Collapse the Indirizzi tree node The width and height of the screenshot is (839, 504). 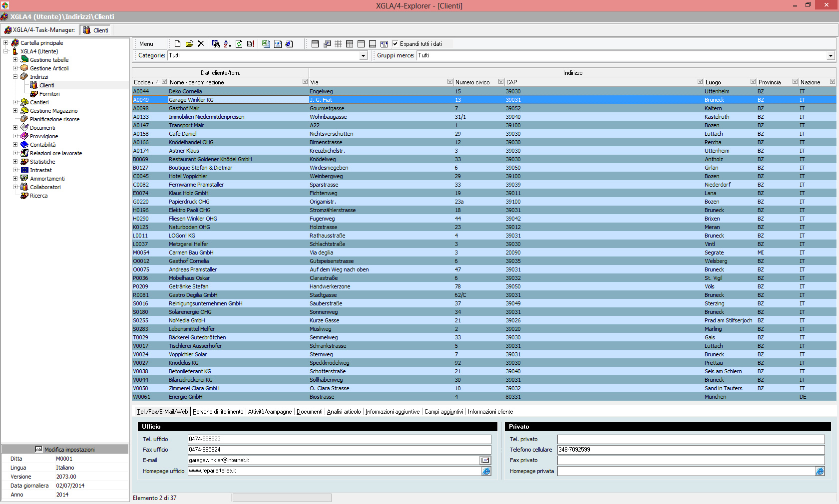click(15, 77)
